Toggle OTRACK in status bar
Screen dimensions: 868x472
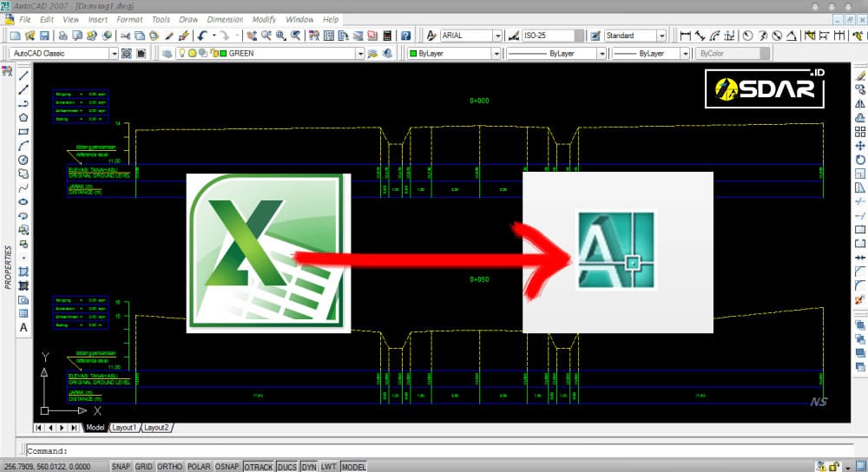[x=259, y=467]
